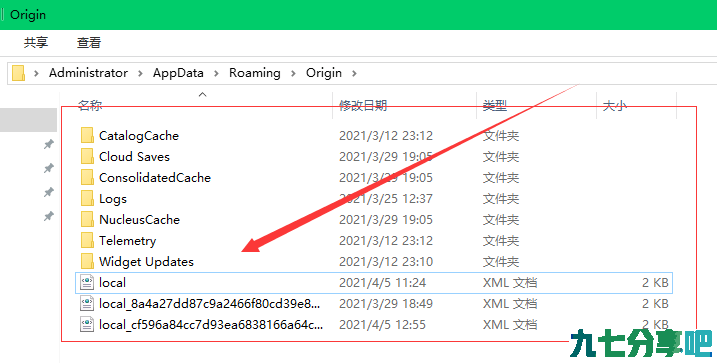The image size is (717, 363).
Task: Click the first pin icon in the navigation pane
Action: click(48, 144)
